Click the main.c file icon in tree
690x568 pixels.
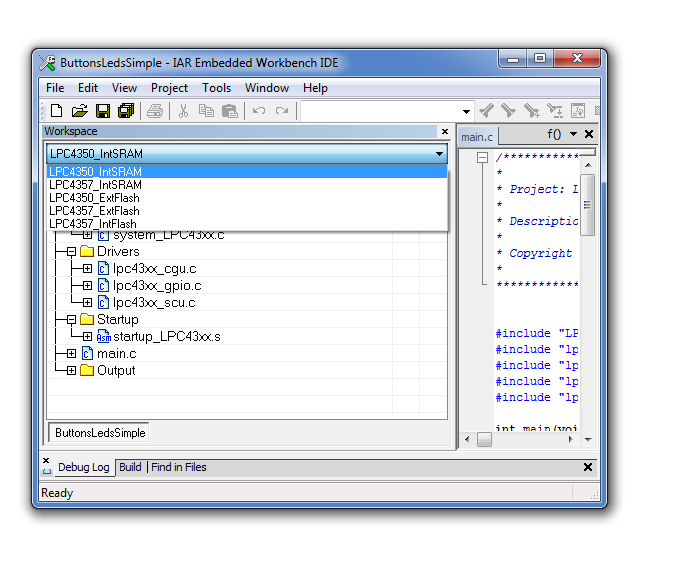[x=88, y=354]
